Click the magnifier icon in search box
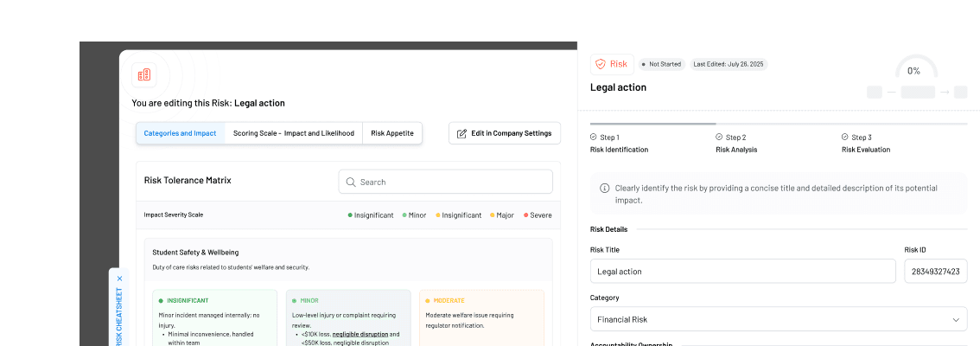 coord(351,182)
